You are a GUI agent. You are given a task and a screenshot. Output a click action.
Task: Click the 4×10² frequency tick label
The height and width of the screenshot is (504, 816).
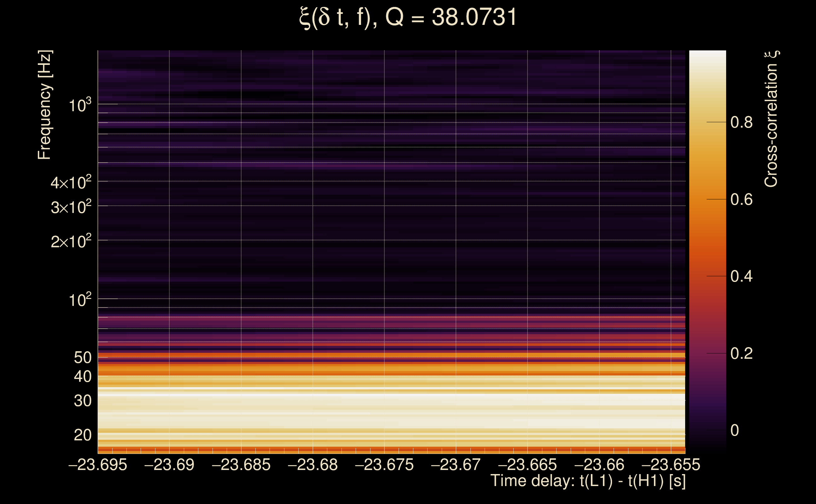coord(71,182)
